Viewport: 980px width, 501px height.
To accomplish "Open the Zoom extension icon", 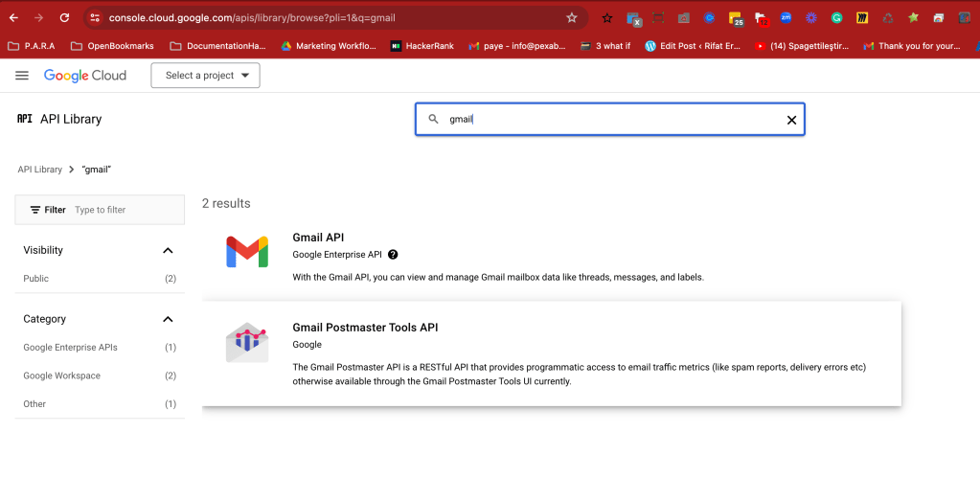I will pyautogui.click(x=786, y=17).
